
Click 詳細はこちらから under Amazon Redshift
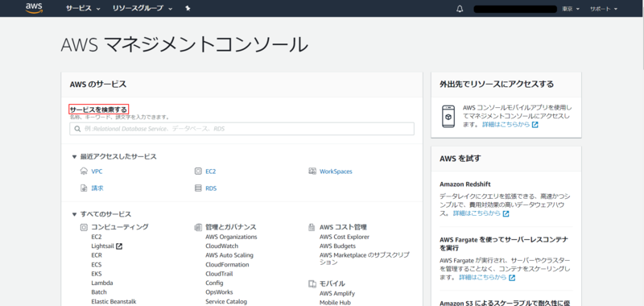[477, 213]
